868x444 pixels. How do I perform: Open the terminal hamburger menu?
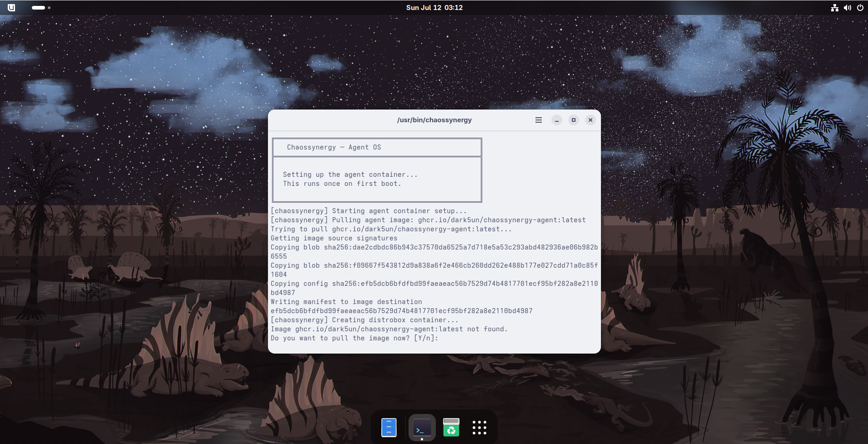click(x=539, y=120)
